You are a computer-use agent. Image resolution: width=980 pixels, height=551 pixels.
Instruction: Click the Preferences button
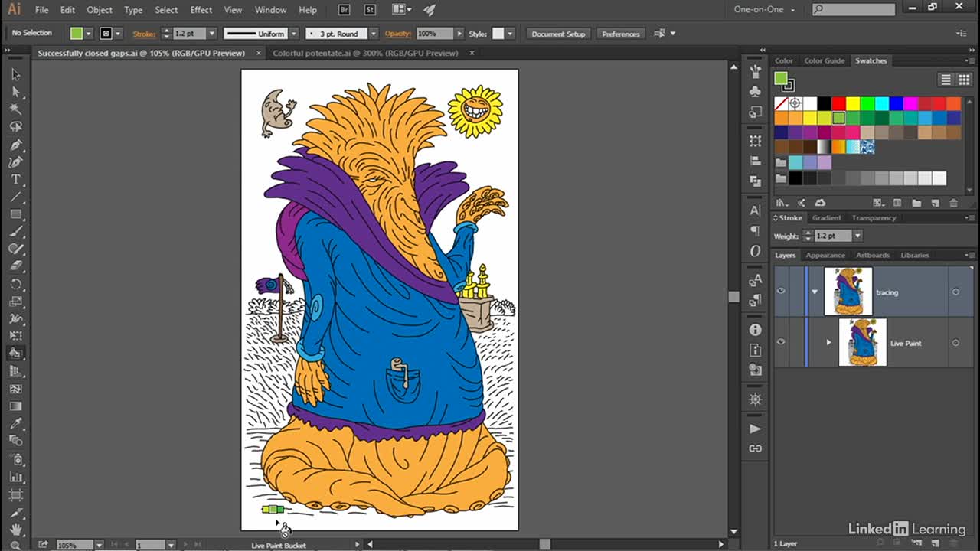pos(620,34)
